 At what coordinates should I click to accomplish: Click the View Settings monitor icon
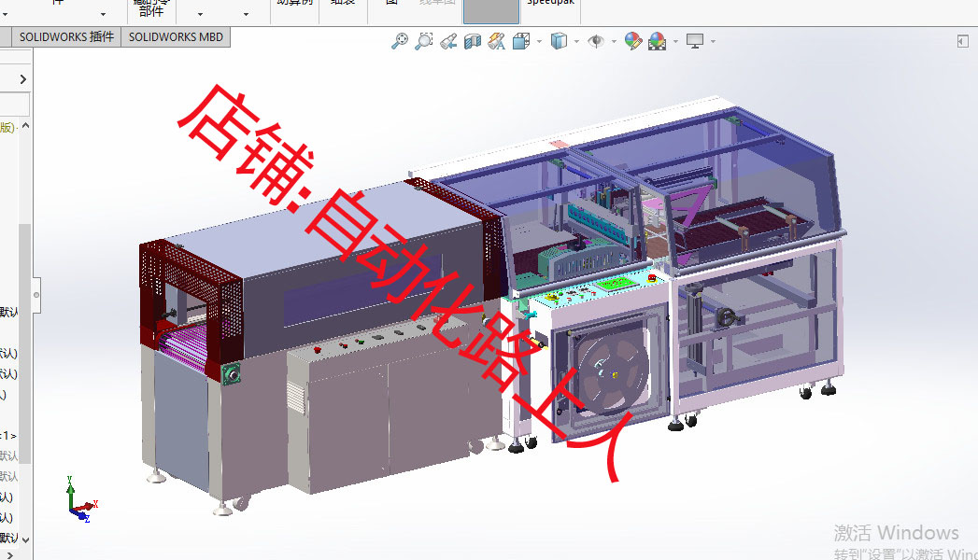click(x=695, y=41)
